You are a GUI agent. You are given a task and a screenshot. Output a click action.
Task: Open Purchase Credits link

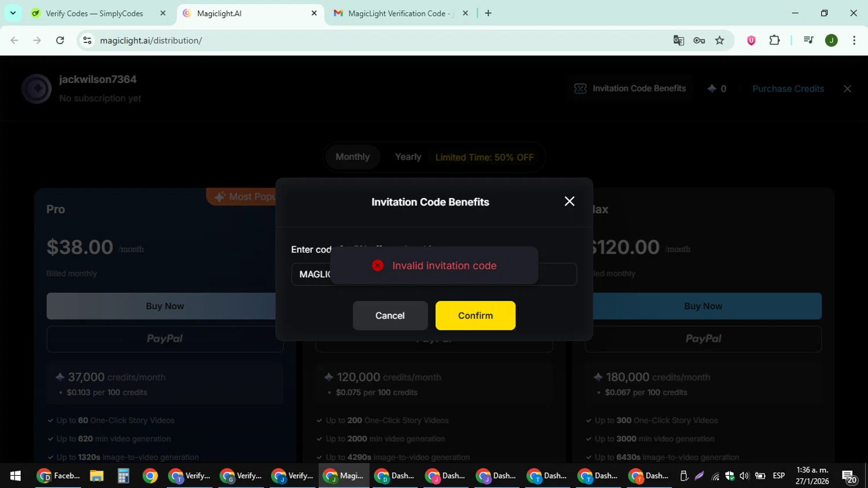coord(788,89)
